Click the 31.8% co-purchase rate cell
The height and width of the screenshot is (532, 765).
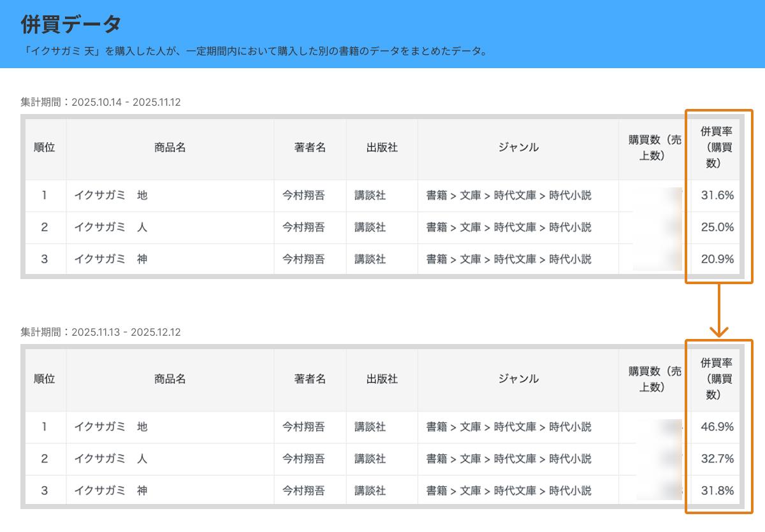[x=717, y=491]
